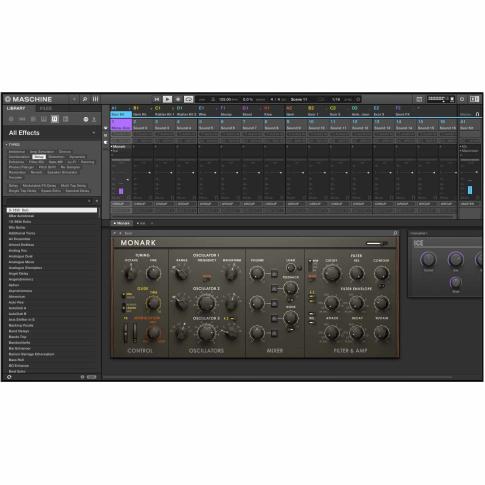485x485 pixels.
Task: Switch to the FILES tab
Action: point(46,108)
